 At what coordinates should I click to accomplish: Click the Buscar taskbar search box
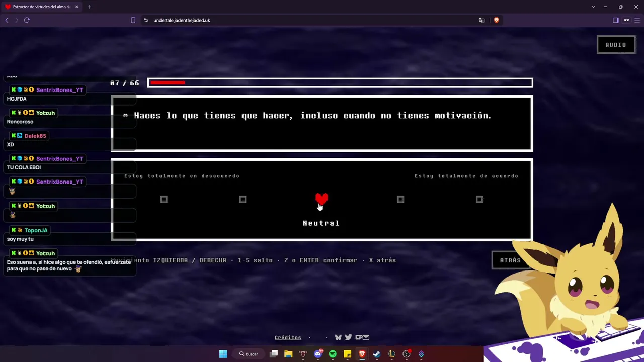click(x=249, y=354)
